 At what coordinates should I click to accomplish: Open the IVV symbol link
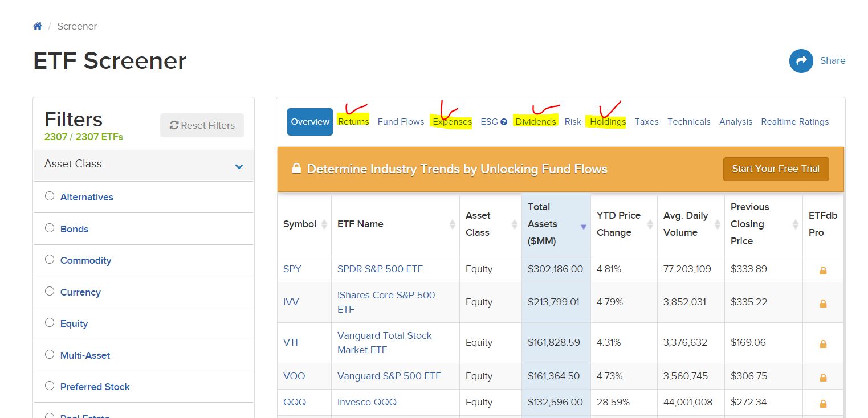(291, 302)
